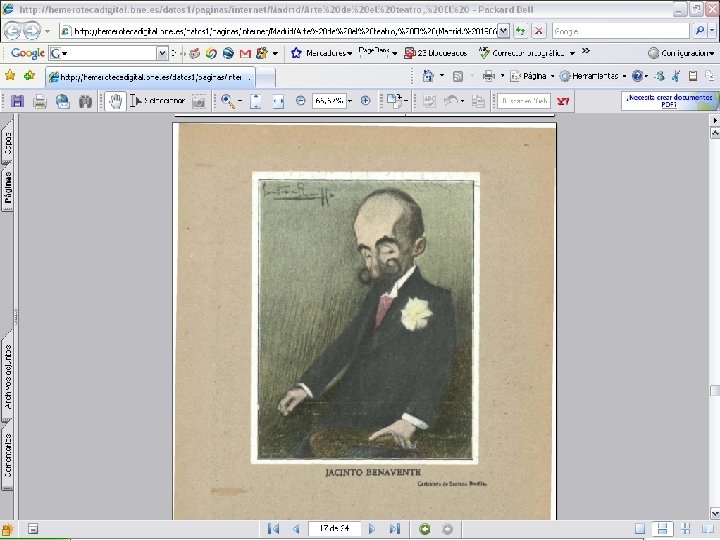Decrease zoom with the minus button
Screen dimensions: 720x540
(x=300, y=101)
